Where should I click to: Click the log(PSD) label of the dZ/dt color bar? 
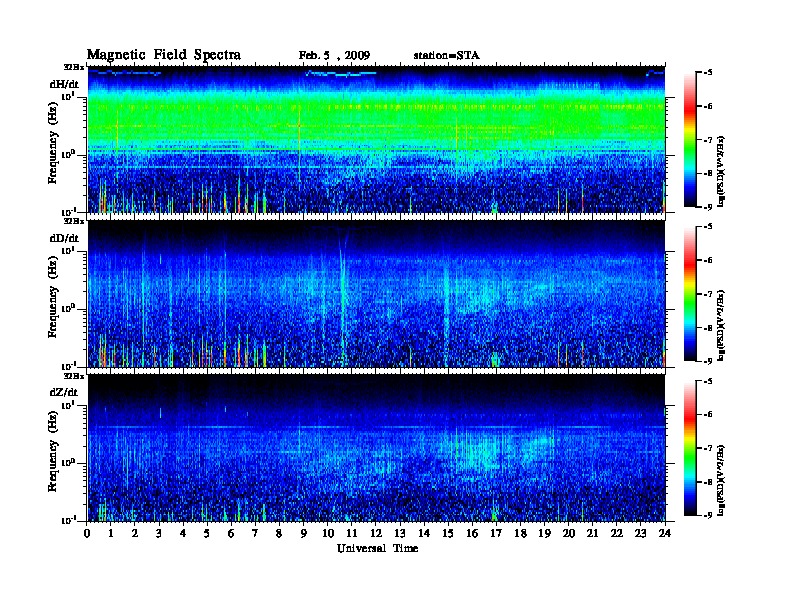point(721,480)
